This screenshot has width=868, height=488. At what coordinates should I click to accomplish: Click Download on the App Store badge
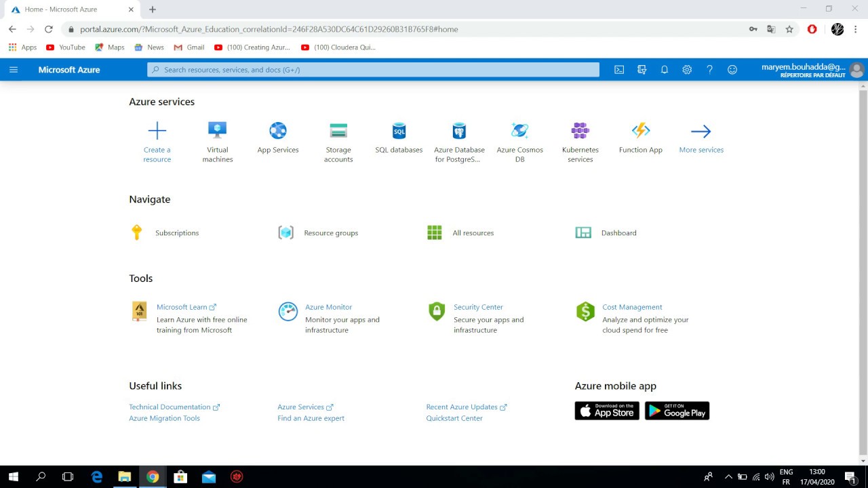tap(607, 411)
